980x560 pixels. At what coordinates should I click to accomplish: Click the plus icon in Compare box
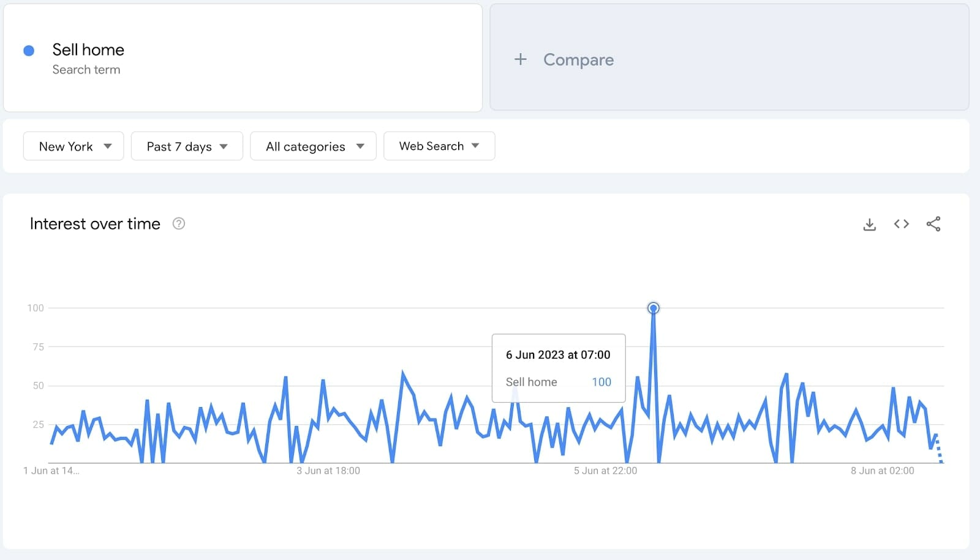[520, 59]
